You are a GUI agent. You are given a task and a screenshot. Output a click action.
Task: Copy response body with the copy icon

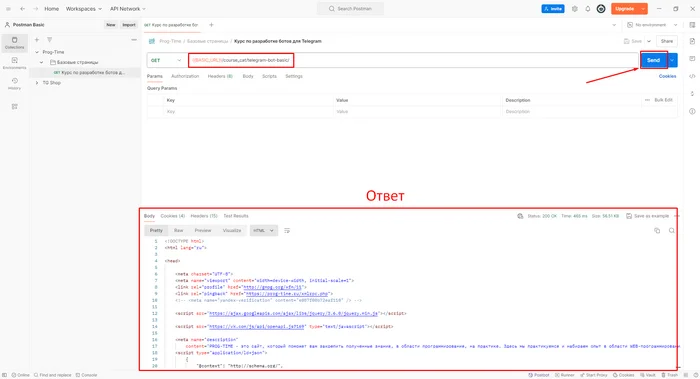point(657,231)
